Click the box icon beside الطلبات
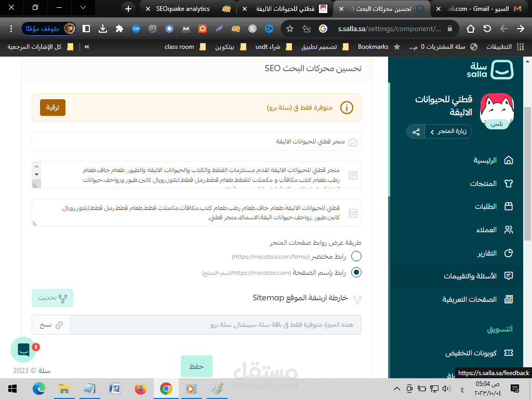The height and width of the screenshot is (399, 532). (x=509, y=206)
